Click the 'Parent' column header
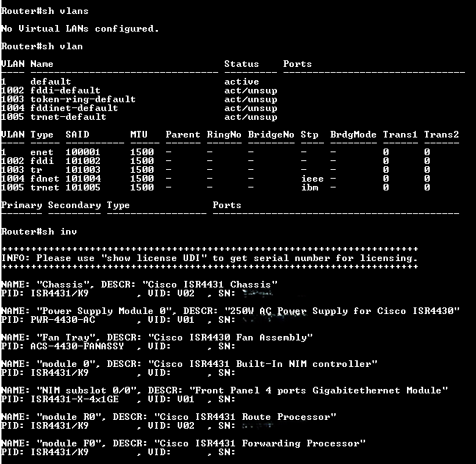476x464 pixels. [183, 135]
